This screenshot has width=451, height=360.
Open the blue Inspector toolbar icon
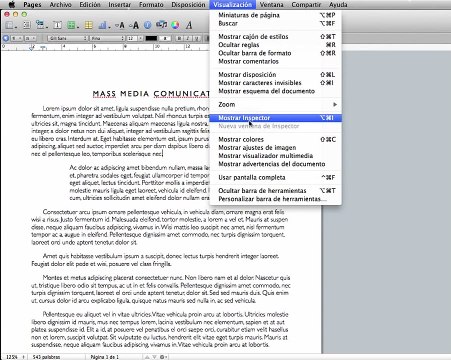click(x=148, y=25)
